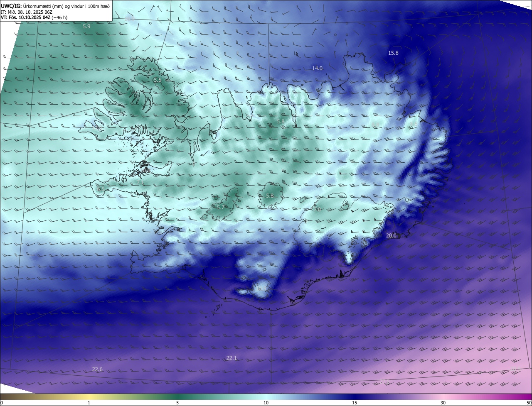Select the 14.0 value label
Viewport: 532px width, 406px height.
[317, 68]
